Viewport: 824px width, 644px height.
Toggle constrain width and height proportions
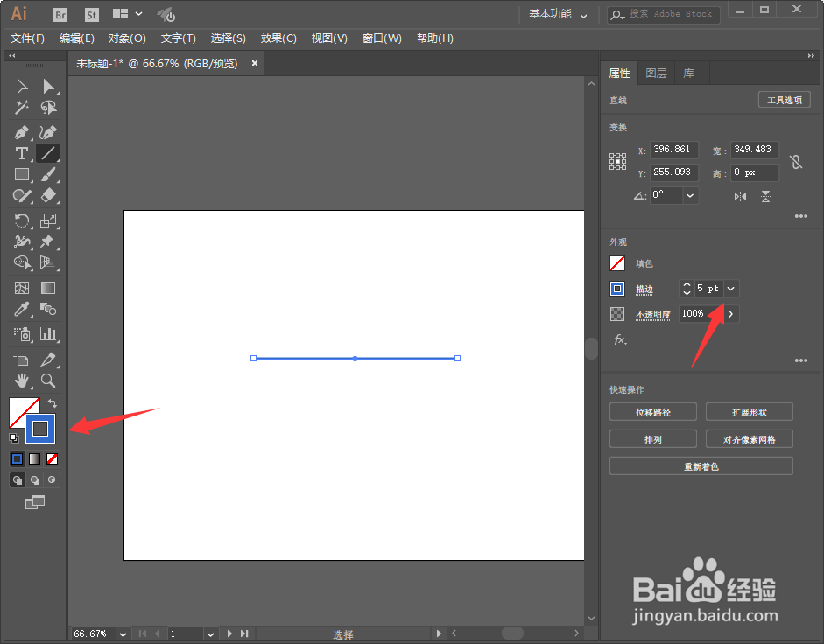(796, 161)
